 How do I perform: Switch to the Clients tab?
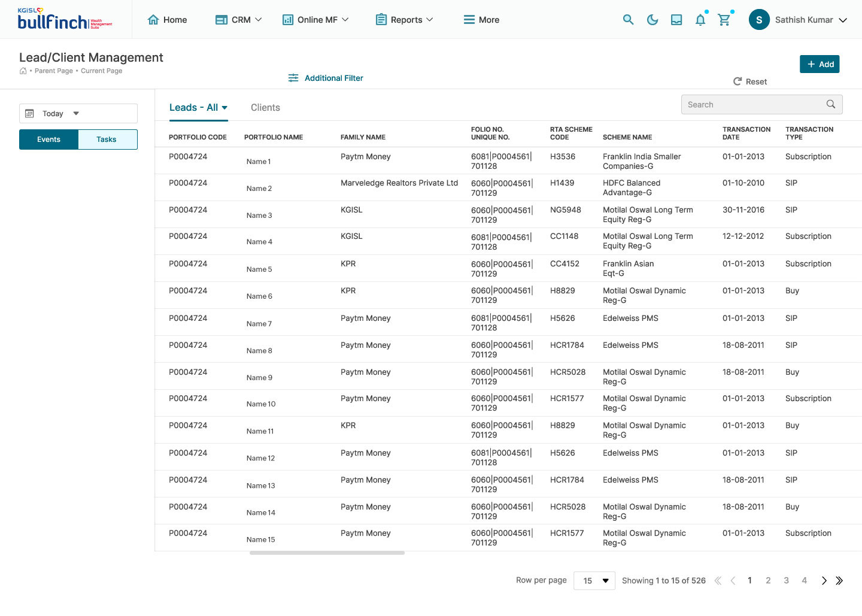[x=265, y=108]
